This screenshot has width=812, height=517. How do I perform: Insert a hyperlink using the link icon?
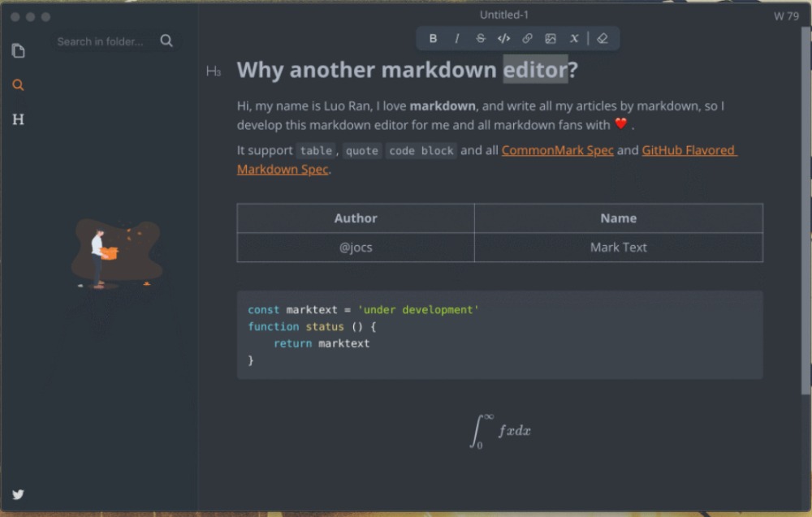coord(527,38)
